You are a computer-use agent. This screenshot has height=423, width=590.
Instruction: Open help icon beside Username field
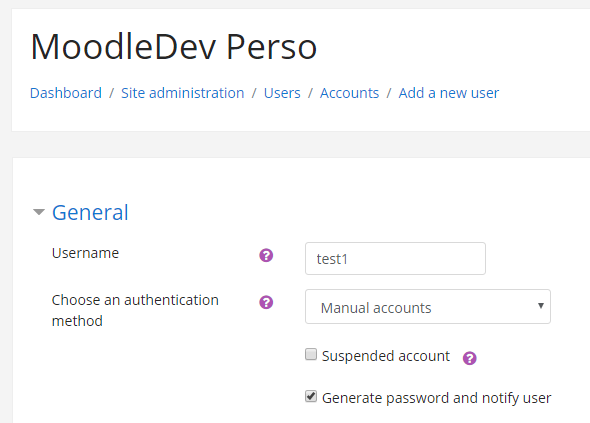[x=266, y=256]
